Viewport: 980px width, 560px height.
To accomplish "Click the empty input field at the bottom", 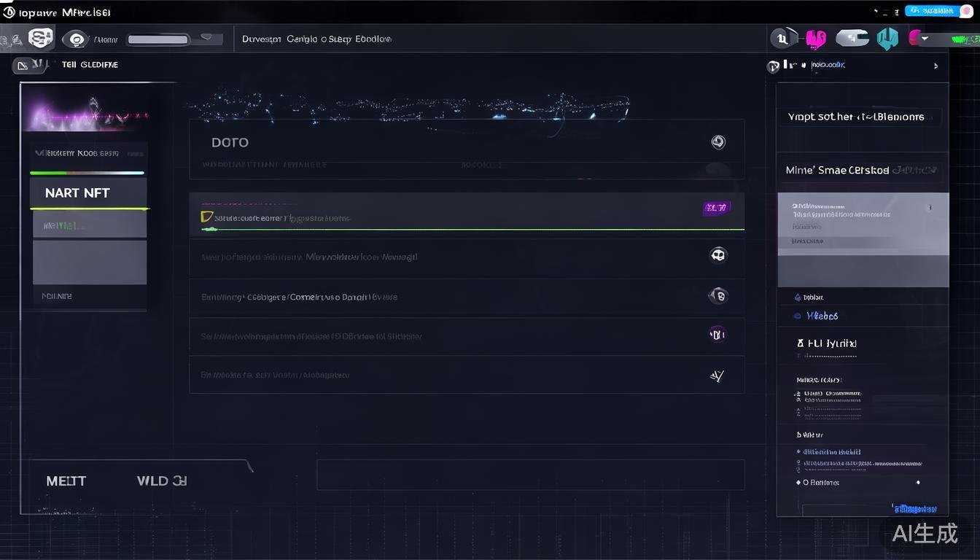I will pyautogui.click(x=530, y=475).
